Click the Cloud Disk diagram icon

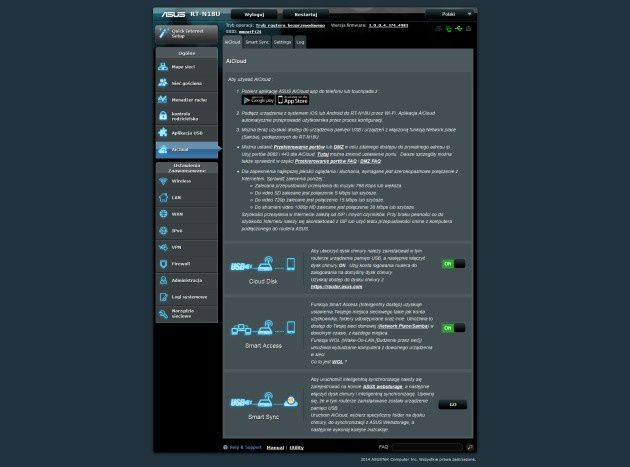click(263, 264)
